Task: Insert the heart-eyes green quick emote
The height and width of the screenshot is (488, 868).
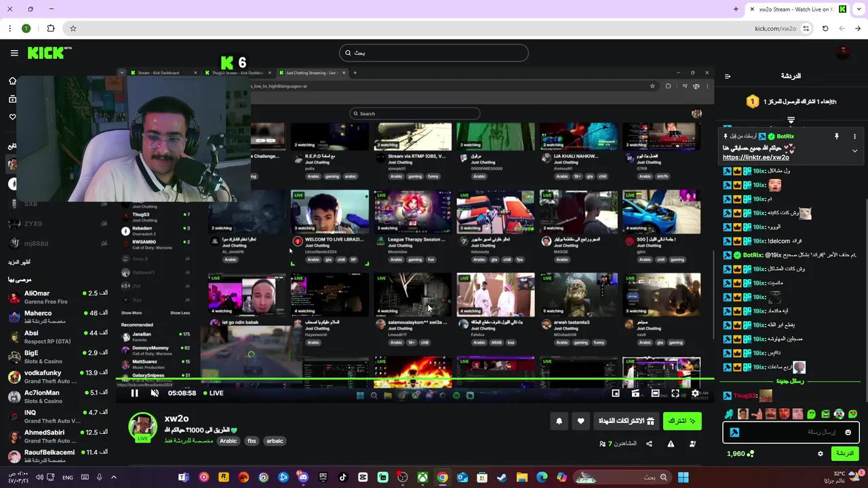Action: 853,413
